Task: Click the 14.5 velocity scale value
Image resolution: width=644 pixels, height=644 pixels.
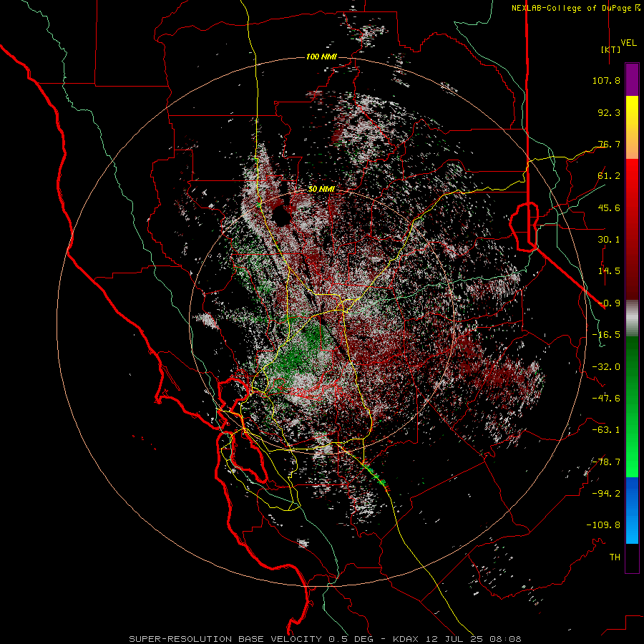Action: tap(609, 271)
